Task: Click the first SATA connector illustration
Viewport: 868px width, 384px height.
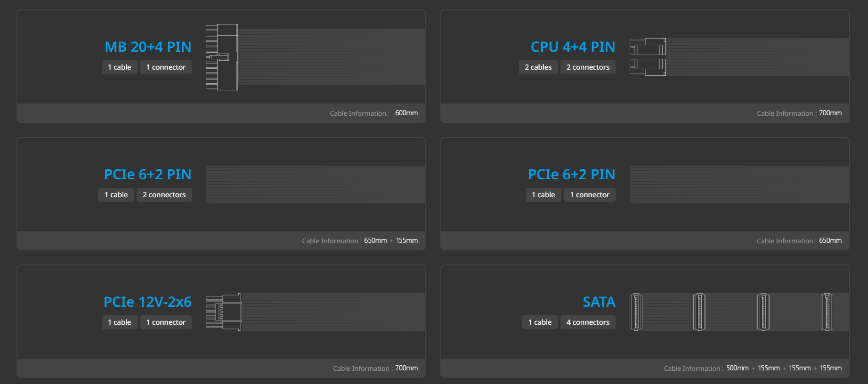Action: tap(636, 312)
